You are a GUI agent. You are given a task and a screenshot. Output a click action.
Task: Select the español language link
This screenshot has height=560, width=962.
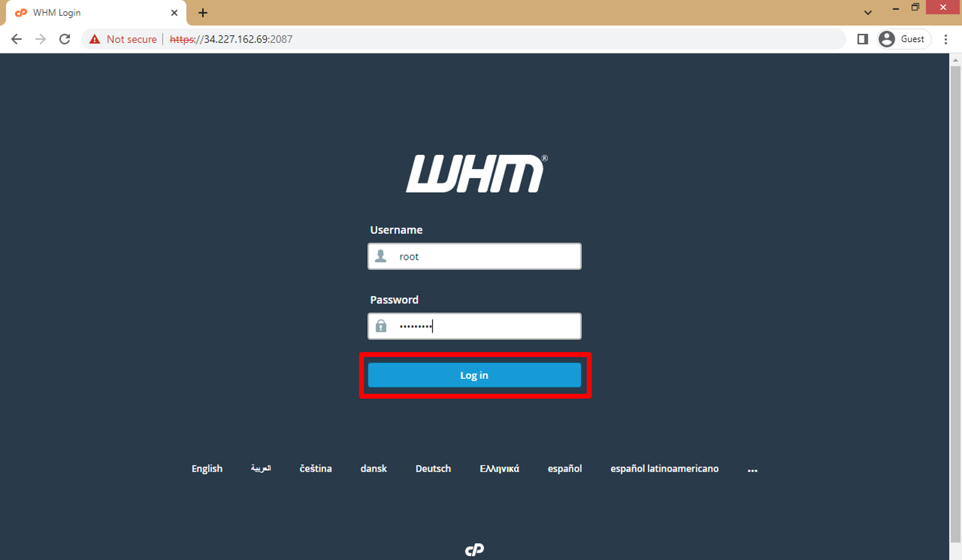pyautogui.click(x=565, y=469)
